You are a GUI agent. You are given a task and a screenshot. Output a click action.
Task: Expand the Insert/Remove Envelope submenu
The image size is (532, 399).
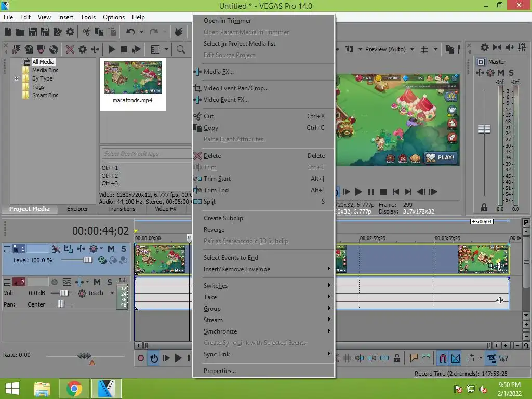tap(263, 269)
